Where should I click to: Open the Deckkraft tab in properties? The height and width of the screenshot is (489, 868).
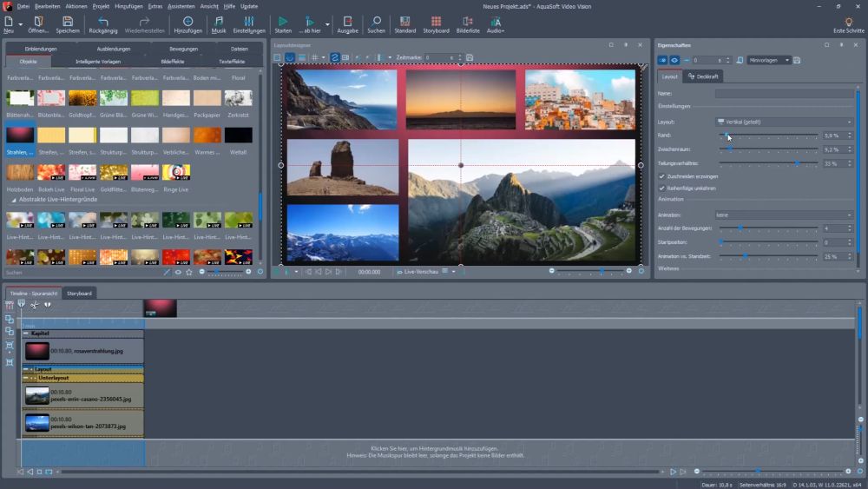coord(703,76)
